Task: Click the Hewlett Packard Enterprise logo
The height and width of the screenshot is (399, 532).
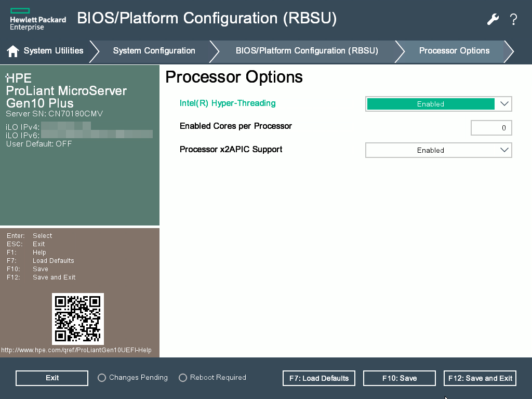Action: pyautogui.click(x=38, y=19)
